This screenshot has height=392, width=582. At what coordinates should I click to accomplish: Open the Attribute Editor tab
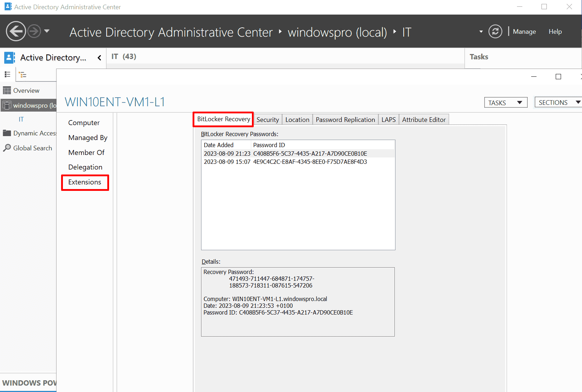tap(424, 119)
